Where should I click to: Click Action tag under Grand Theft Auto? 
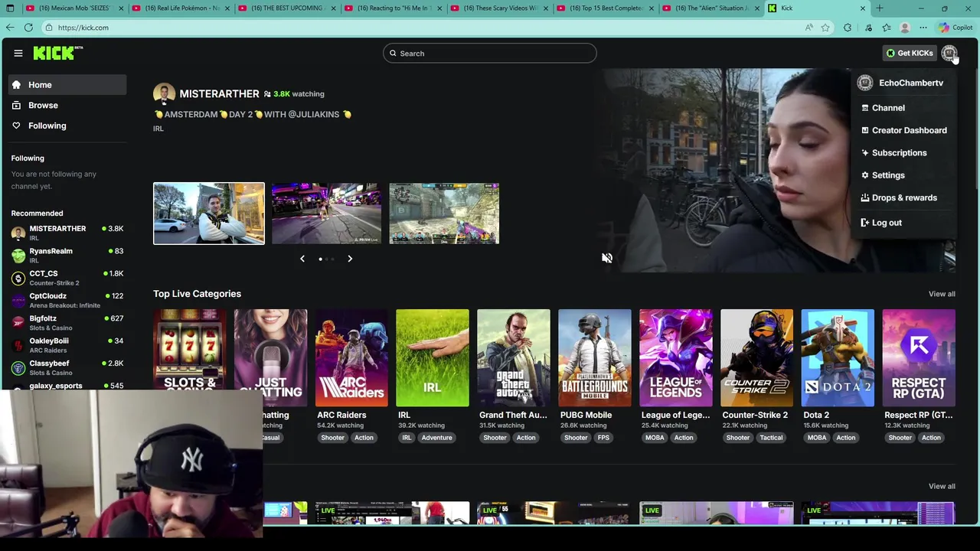(x=525, y=438)
